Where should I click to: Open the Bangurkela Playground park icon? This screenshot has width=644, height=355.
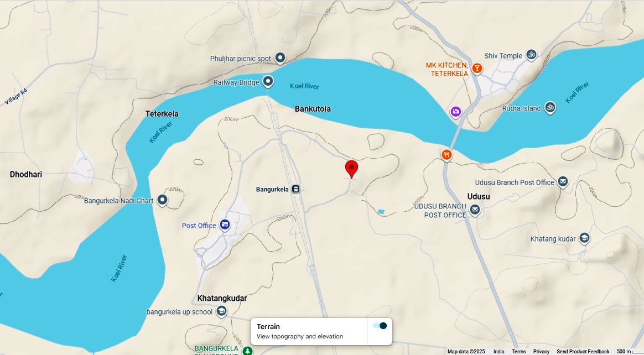pyautogui.click(x=248, y=351)
